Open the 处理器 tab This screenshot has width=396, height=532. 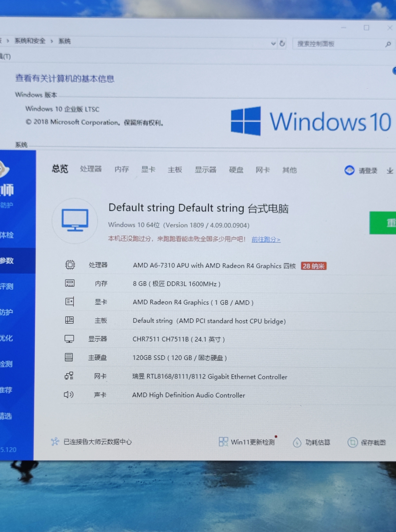coord(91,169)
